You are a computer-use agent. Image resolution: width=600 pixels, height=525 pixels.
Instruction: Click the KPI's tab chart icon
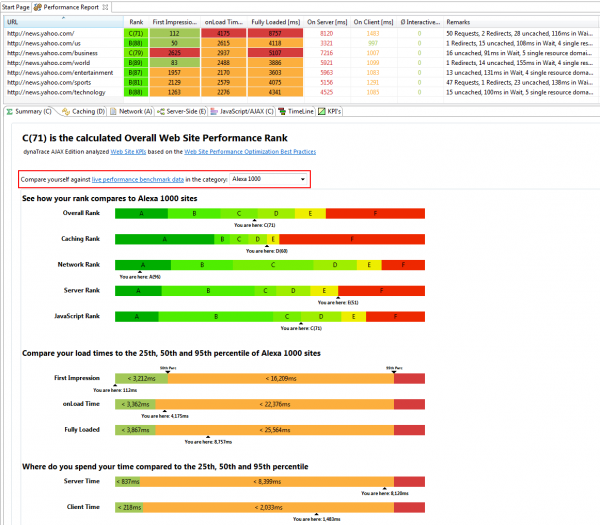[x=322, y=111]
